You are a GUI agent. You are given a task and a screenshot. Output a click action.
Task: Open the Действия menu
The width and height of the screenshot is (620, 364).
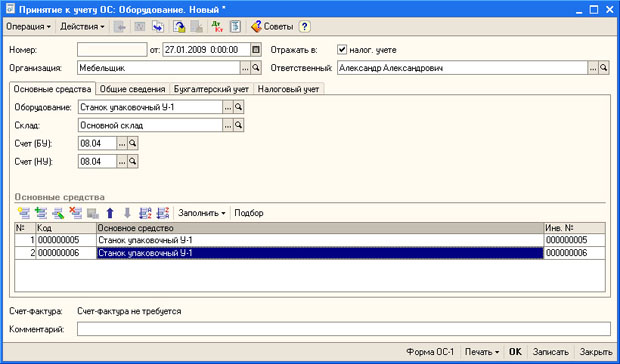click(x=82, y=27)
